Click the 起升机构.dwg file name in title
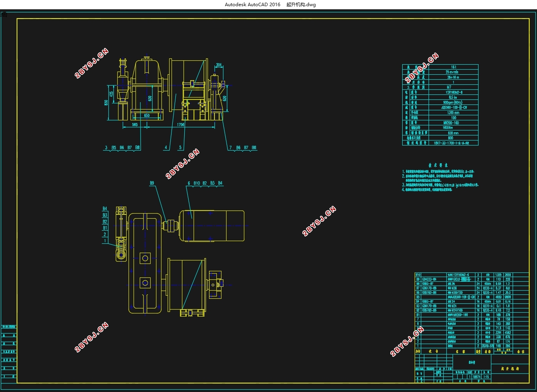 pyautogui.click(x=301, y=5)
